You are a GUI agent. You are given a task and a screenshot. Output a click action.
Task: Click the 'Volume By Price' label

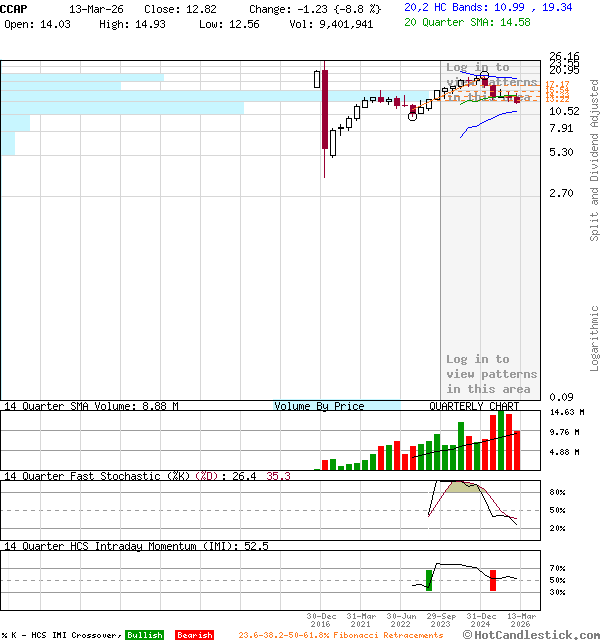(320, 406)
